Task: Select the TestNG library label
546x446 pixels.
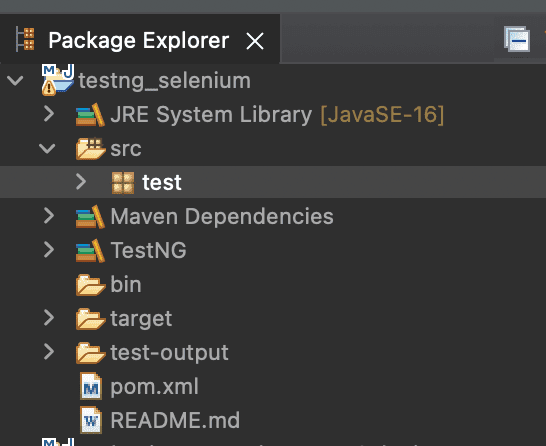Action: point(148,250)
